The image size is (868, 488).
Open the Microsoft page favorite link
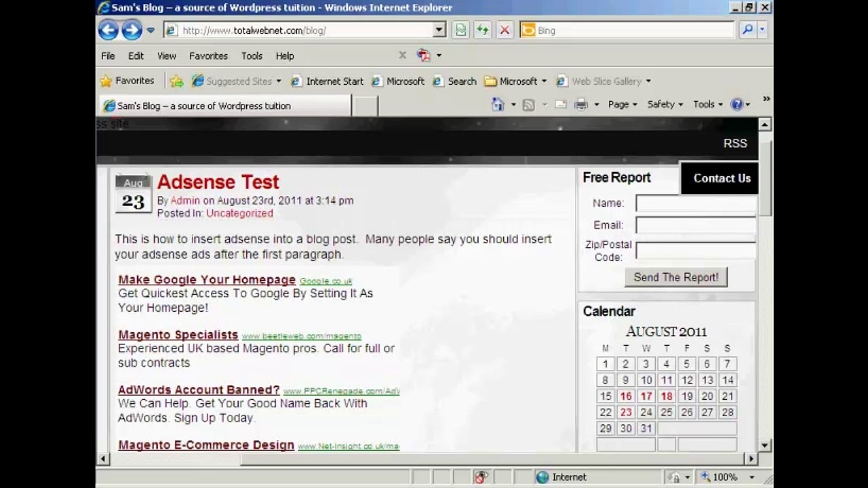click(397, 81)
